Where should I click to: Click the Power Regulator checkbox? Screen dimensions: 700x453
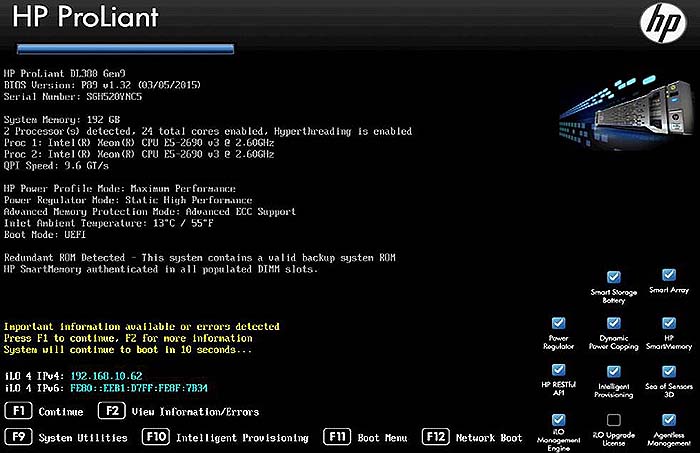(558, 323)
